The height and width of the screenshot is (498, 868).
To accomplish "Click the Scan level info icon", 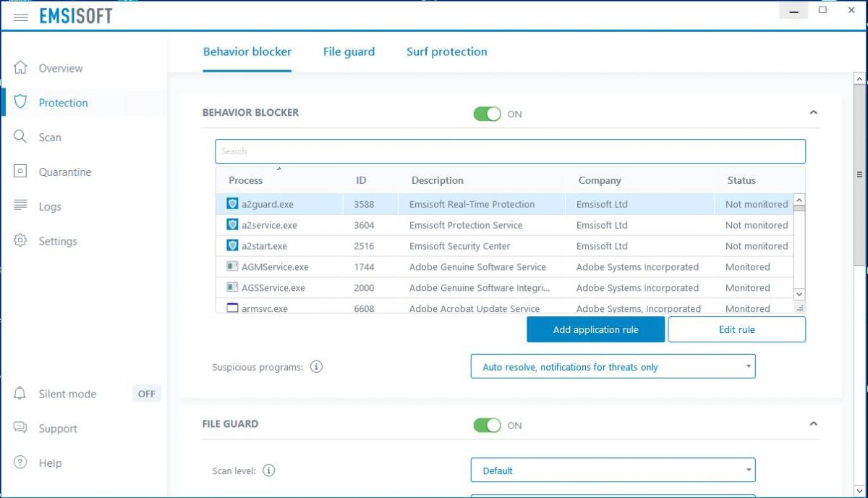I will click(269, 470).
